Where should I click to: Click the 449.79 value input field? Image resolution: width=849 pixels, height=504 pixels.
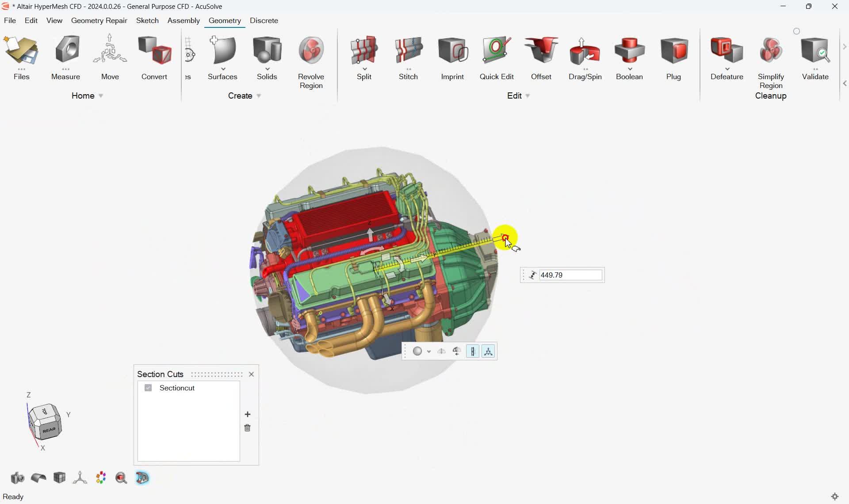pyautogui.click(x=570, y=275)
